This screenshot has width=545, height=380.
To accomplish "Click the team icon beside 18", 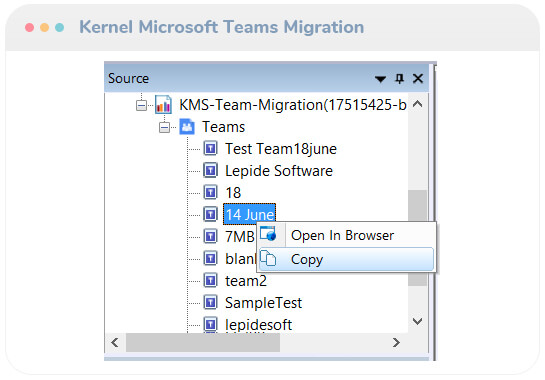I will (210, 192).
